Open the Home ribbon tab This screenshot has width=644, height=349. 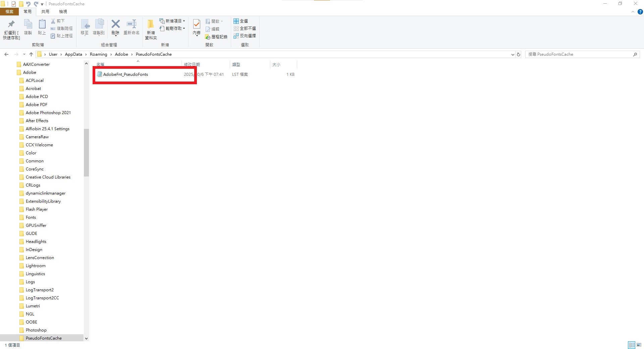[x=28, y=12]
